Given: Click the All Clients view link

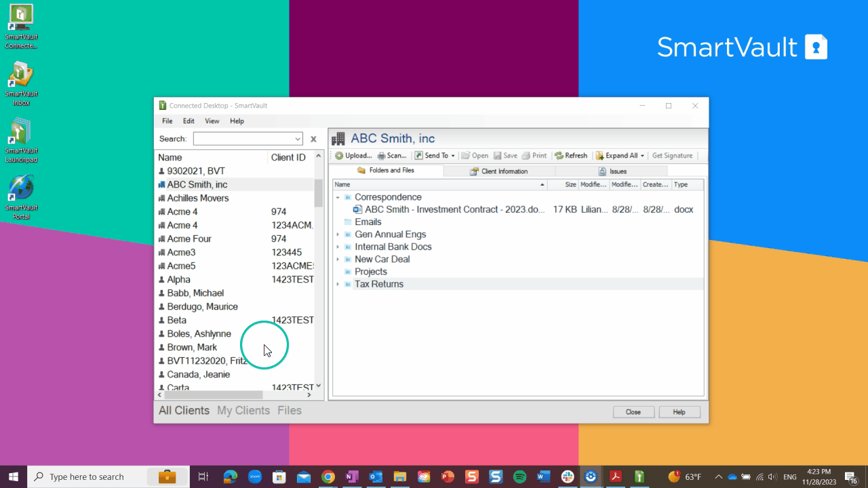Looking at the screenshot, I should coord(184,411).
